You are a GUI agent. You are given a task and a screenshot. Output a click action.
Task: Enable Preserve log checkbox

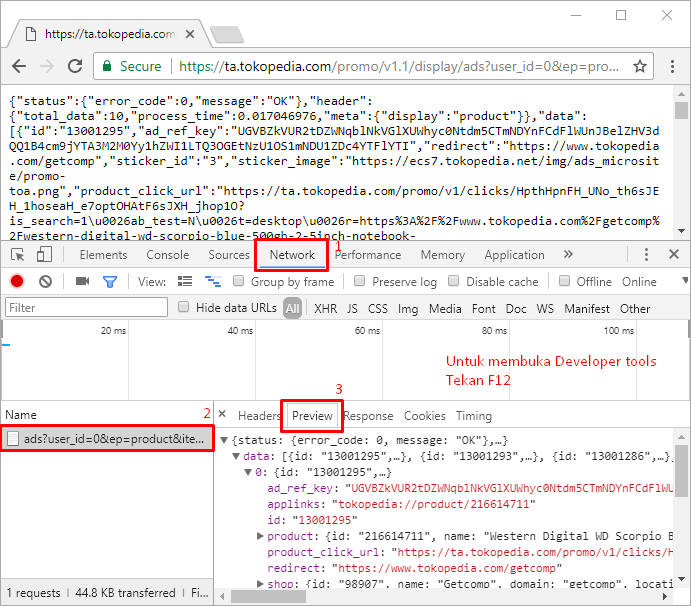coord(360,281)
